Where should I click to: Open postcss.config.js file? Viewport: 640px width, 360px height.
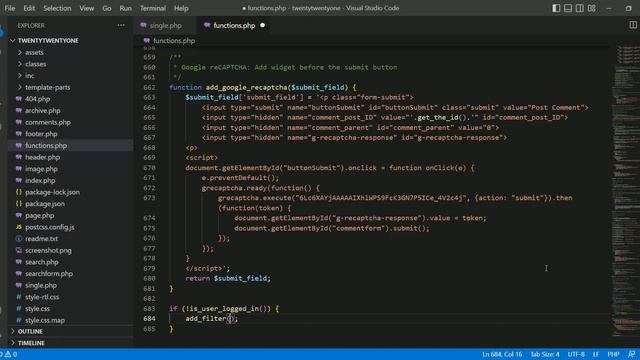coord(49,227)
